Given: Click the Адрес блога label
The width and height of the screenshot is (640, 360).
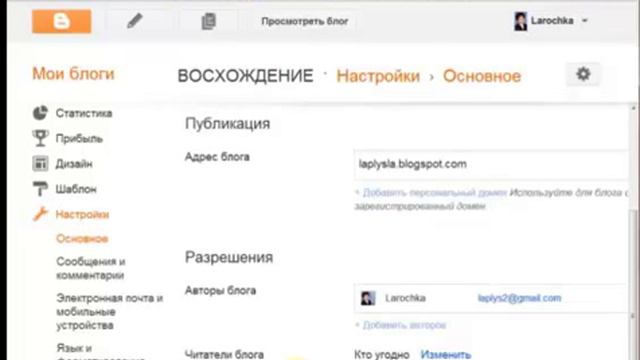Looking at the screenshot, I should (217, 157).
